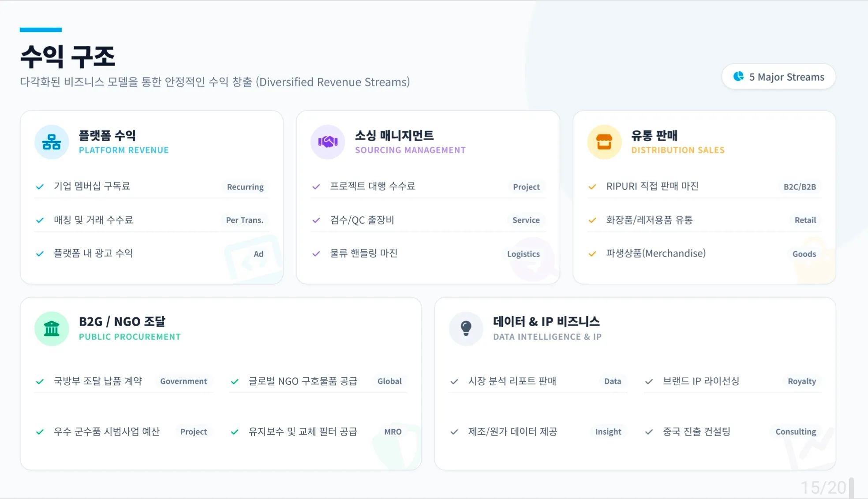The height and width of the screenshot is (499, 868).
Task: Select the Ad tag
Action: 258,254
